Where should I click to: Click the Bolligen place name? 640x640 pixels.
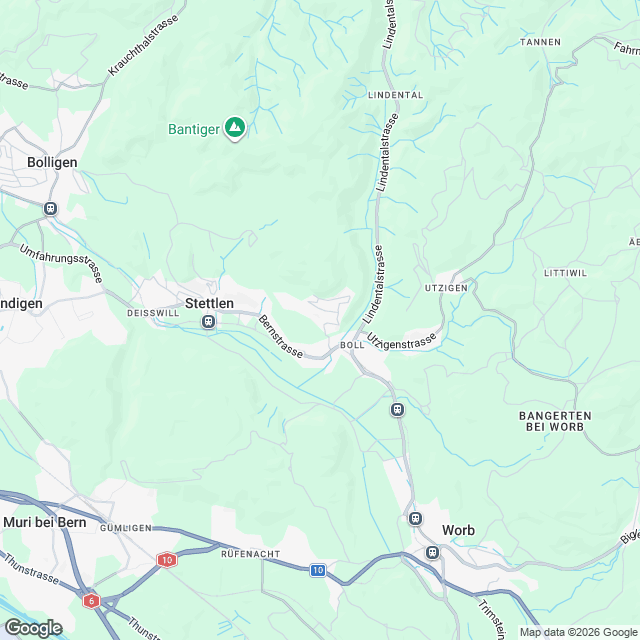point(52,162)
